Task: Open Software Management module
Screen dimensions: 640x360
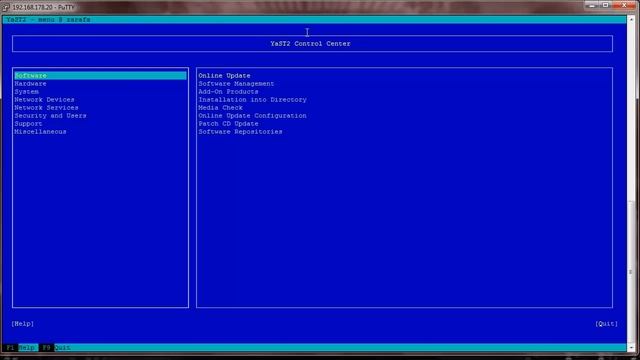Action: 236,84
